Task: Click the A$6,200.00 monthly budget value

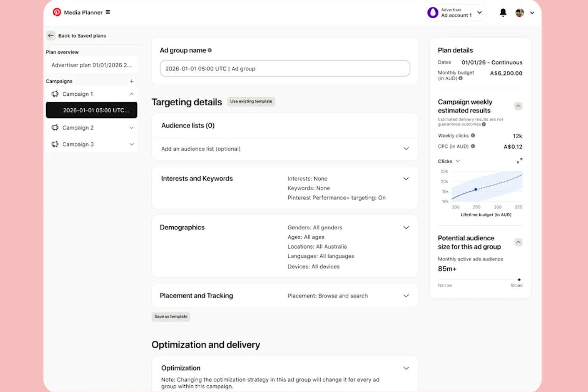Action: [x=506, y=73]
